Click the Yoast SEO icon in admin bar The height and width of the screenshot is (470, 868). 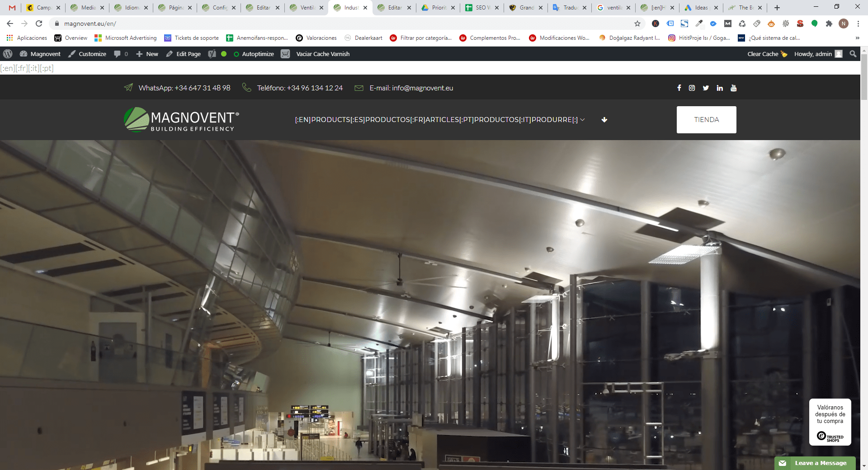pyautogui.click(x=212, y=54)
